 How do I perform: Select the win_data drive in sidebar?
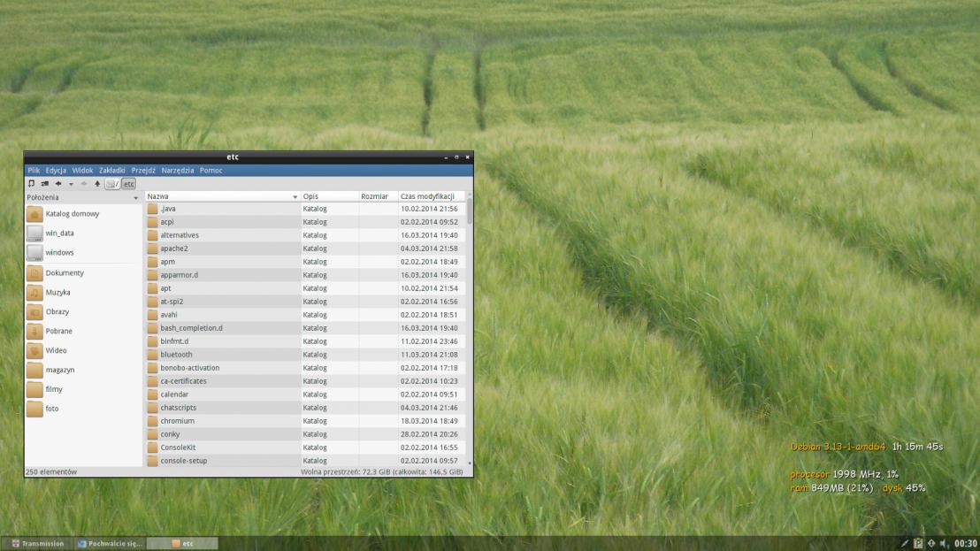59,233
